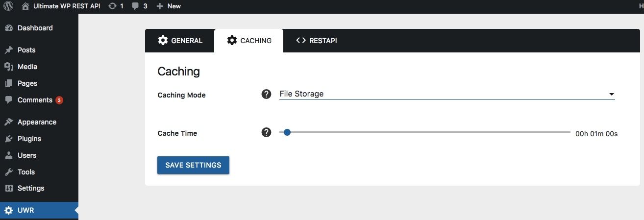Switch to the General tab

coord(180,41)
